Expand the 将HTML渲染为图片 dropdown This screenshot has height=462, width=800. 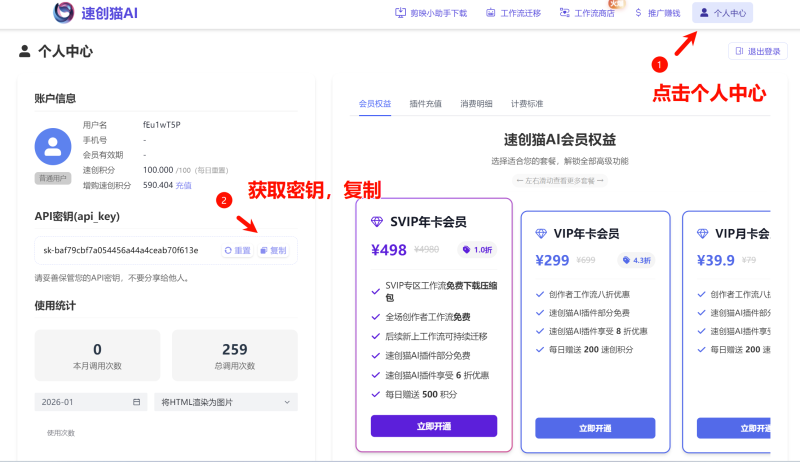pos(225,402)
